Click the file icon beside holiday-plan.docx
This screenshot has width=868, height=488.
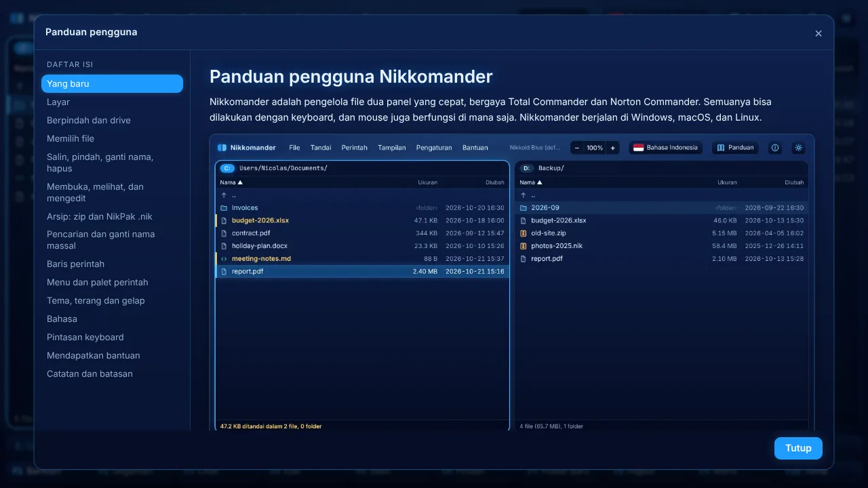point(224,246)
